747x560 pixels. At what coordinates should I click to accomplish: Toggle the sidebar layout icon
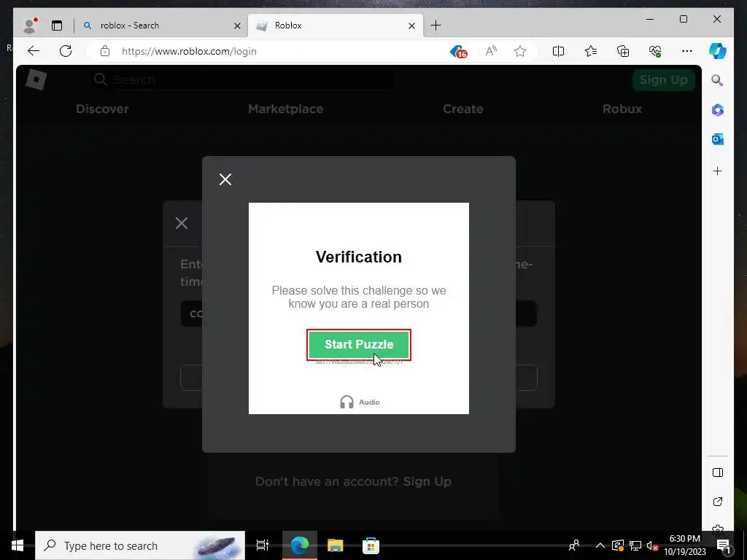pyautogui.click(x=718, y=472)
